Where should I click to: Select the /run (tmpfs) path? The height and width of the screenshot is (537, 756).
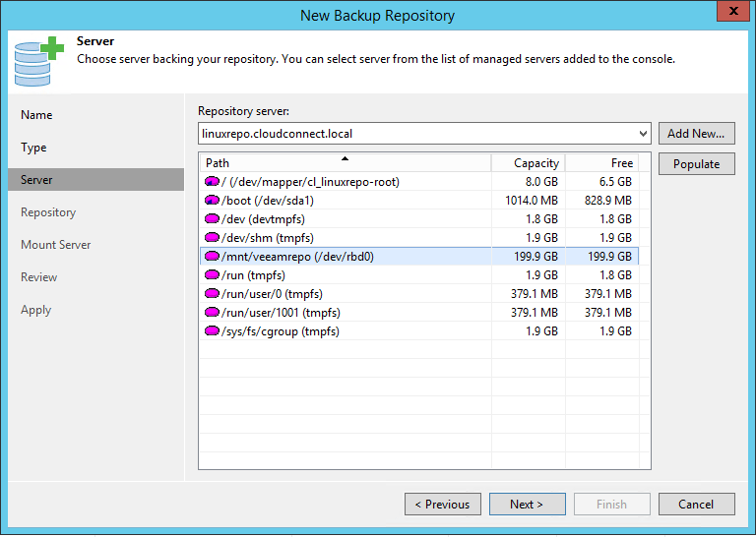coord(253,275)
